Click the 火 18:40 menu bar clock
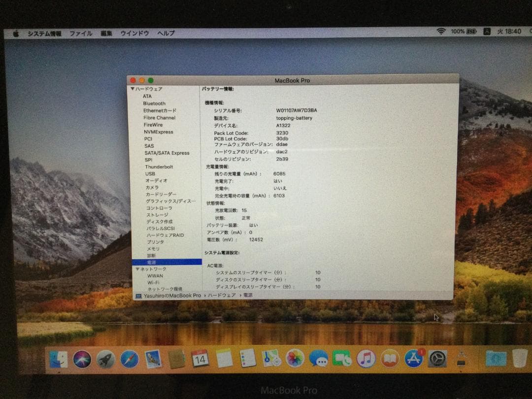Screen dimensions: 532x399 coord(509,32)
